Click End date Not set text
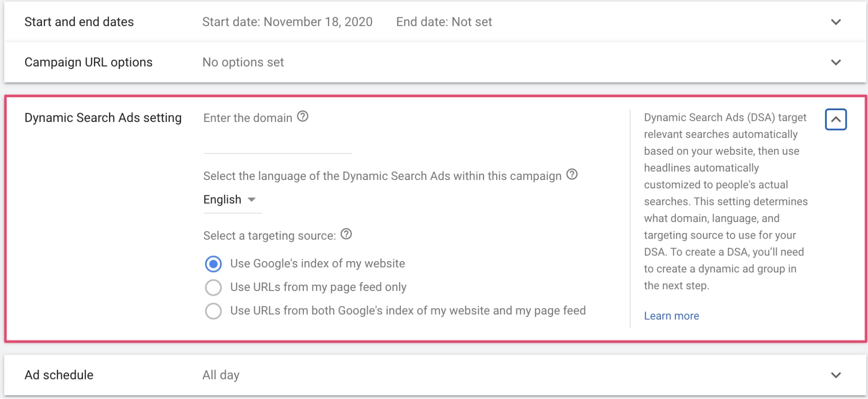The height and width of the screenshot is (399, 868). 444,22
